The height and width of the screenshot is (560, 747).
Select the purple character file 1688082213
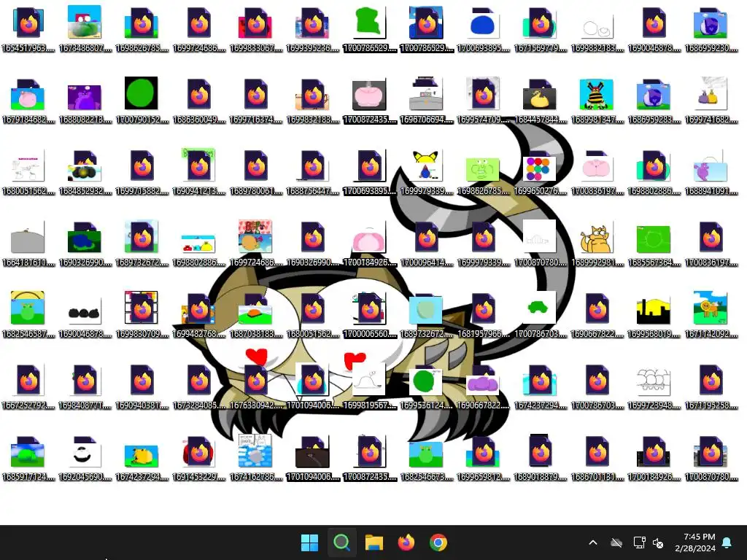tap(85, 100)
